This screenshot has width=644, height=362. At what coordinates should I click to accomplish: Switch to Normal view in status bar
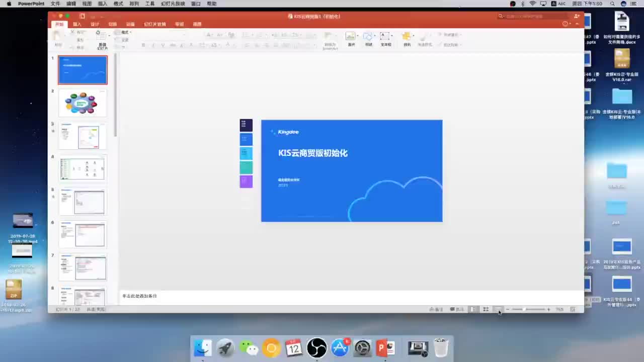point(474,309)
